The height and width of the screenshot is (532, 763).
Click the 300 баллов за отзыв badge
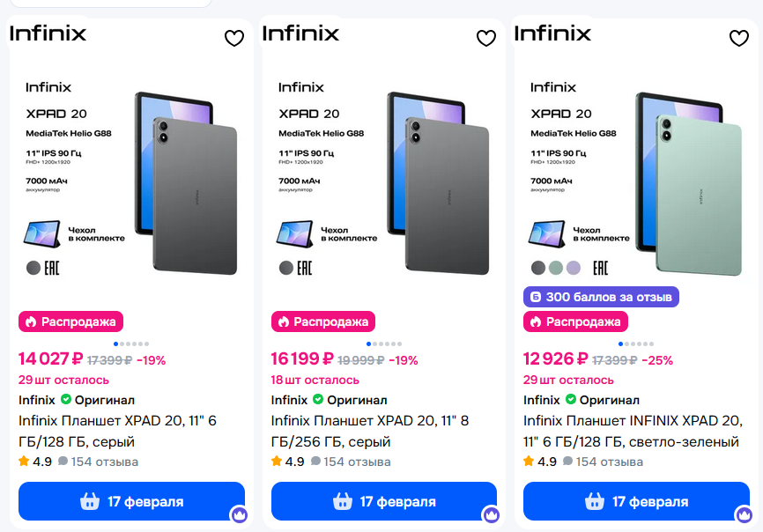tap(601, 297)
